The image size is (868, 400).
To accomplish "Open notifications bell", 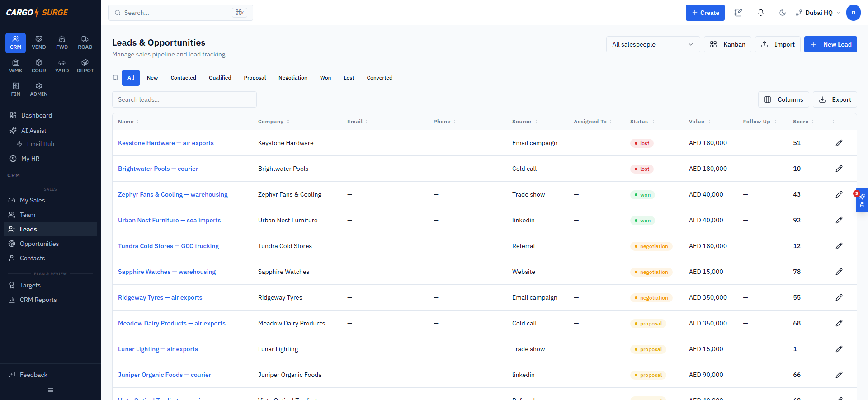I will 761,13.
